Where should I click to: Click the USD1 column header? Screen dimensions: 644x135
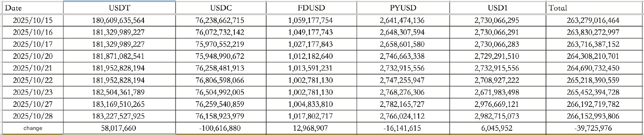pyautogui.click(x=497, y=8)
